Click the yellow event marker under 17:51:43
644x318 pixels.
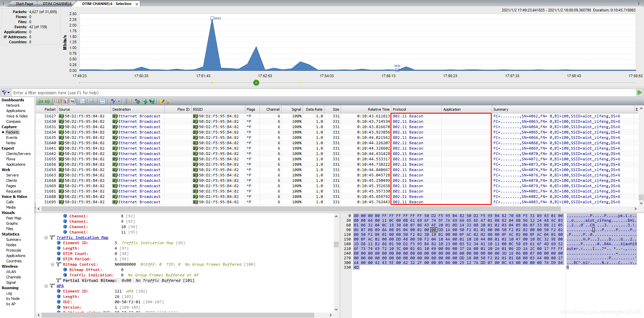point(212,83)
